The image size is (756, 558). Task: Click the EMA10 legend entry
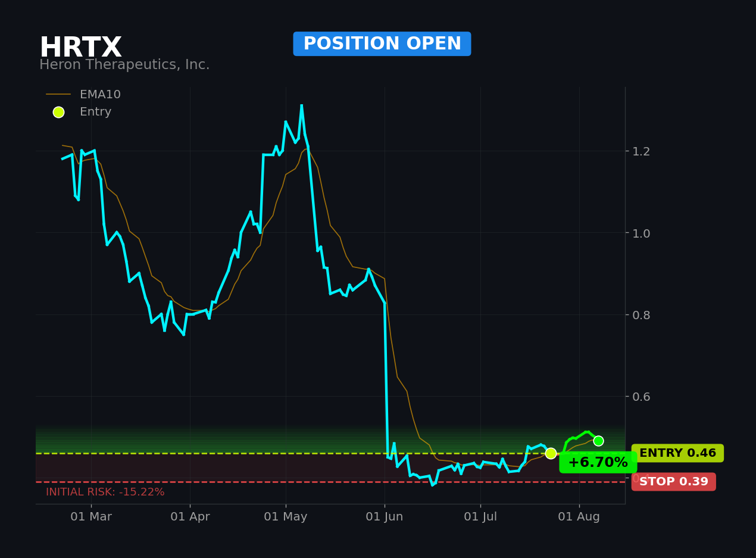[x=83, y=95]
